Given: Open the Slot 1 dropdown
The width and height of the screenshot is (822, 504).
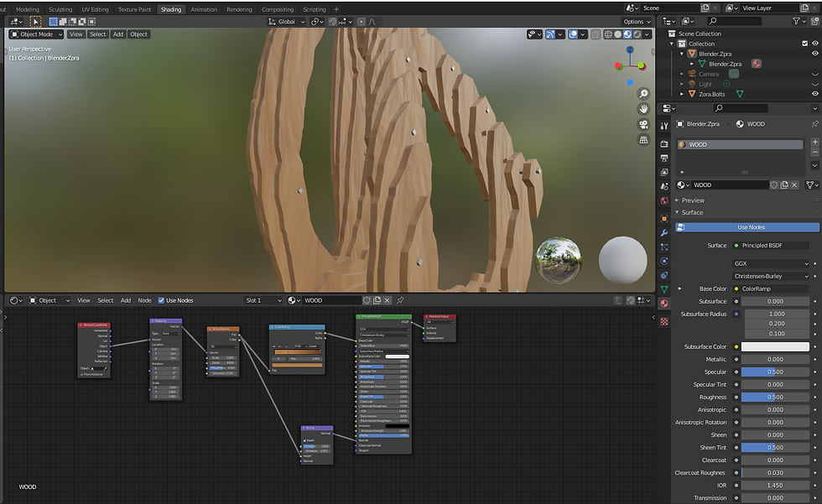Looking at the screenshot, I should tap(263, 300).
